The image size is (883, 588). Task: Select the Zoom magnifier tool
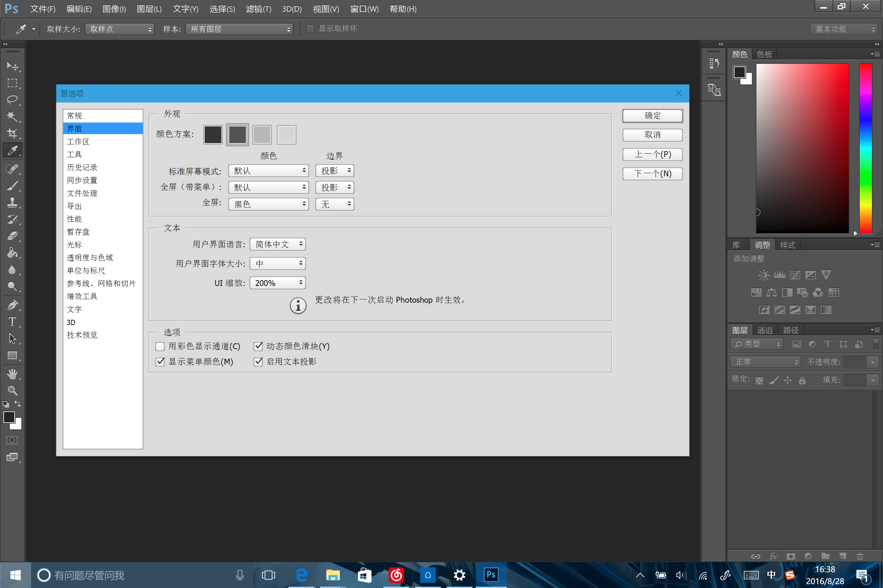pyautogui.click(x=12, y=390)
